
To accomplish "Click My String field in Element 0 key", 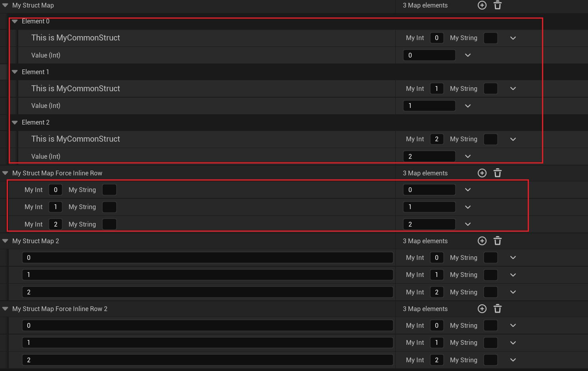I will pyautogui.click(x=490, y=38).
